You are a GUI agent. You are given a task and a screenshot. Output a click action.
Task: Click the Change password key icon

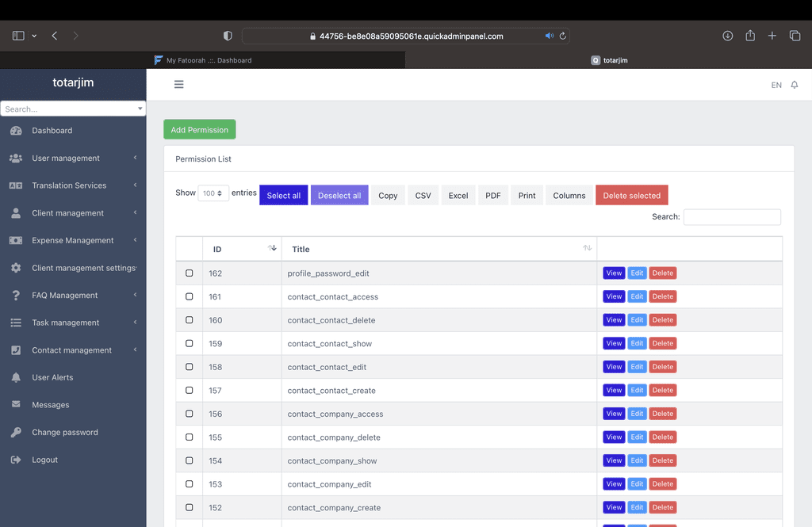(x=16, y=432)
